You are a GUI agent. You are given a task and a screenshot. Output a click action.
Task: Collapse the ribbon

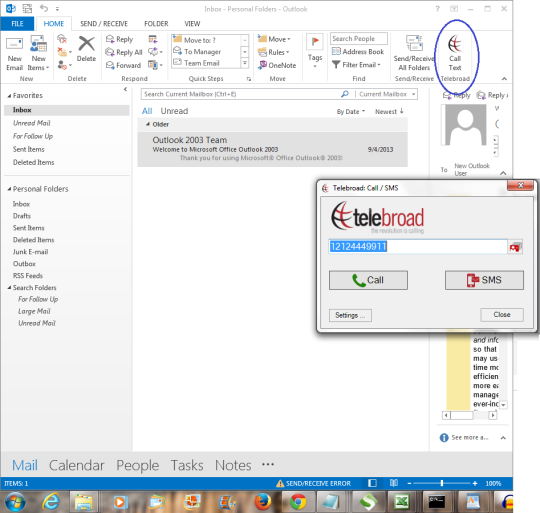tap(504, 79)
